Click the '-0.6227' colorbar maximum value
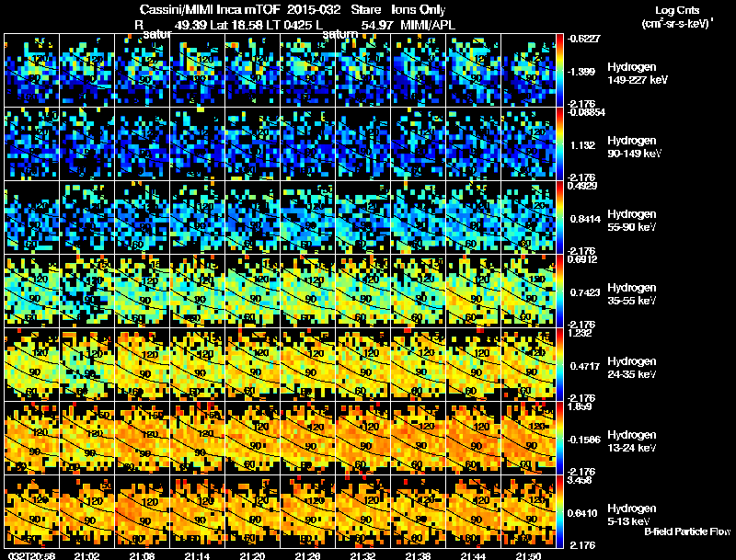736x560 pixels. (x=583, y=39)
